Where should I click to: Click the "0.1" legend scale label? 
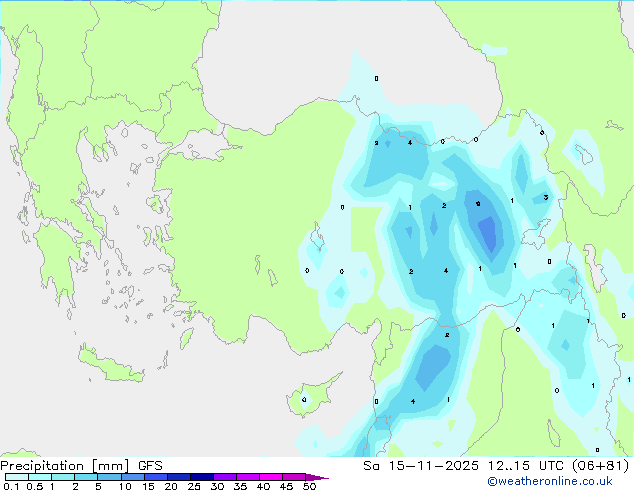(11, 486)
